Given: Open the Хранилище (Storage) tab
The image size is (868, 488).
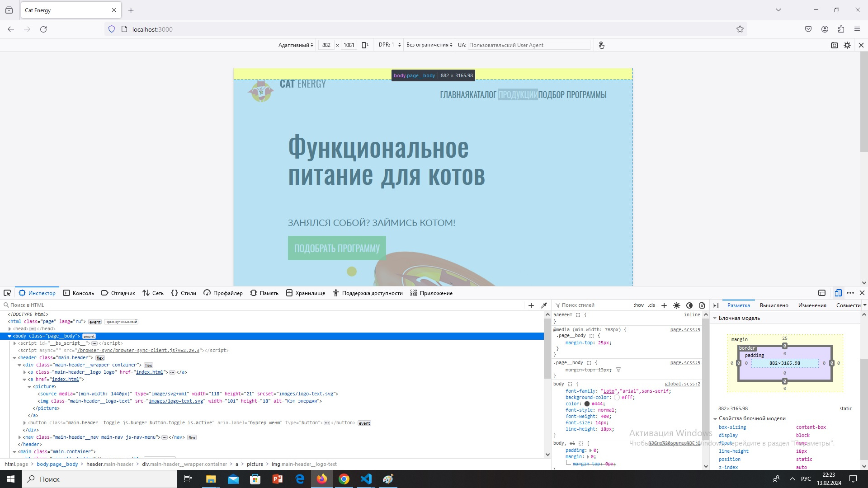Looking at the screenshot, I should point(306,293).
